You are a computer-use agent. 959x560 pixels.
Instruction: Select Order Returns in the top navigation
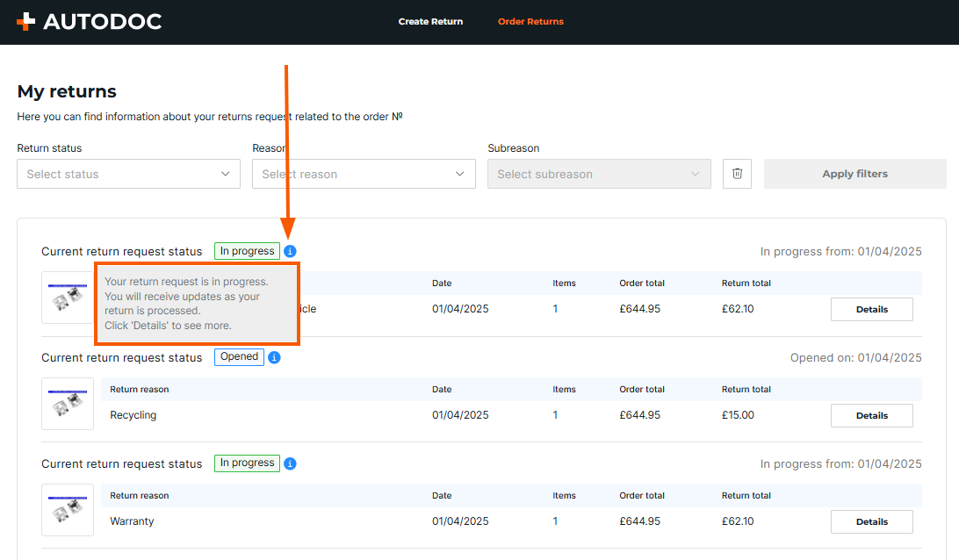click(x=530, y=22)
